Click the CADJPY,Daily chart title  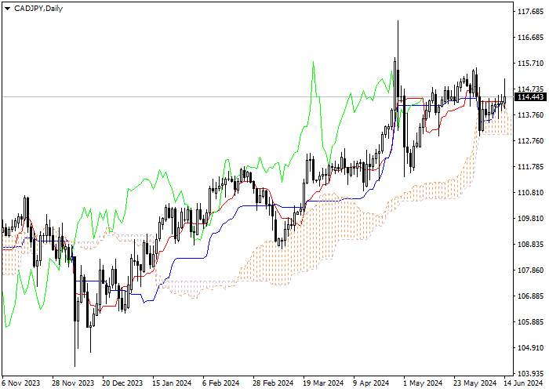pos(38,9)
